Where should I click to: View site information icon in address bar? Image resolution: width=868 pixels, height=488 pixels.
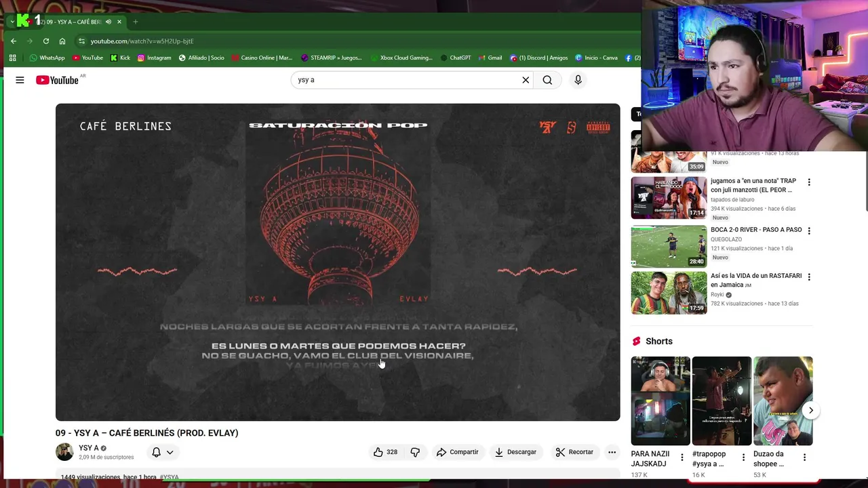81,41
